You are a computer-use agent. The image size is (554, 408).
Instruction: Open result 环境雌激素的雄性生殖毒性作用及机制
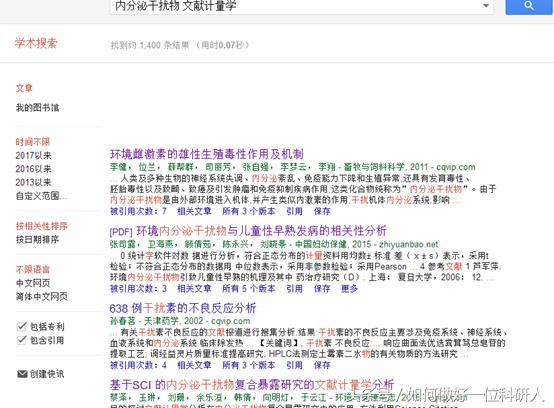point(207,154)
